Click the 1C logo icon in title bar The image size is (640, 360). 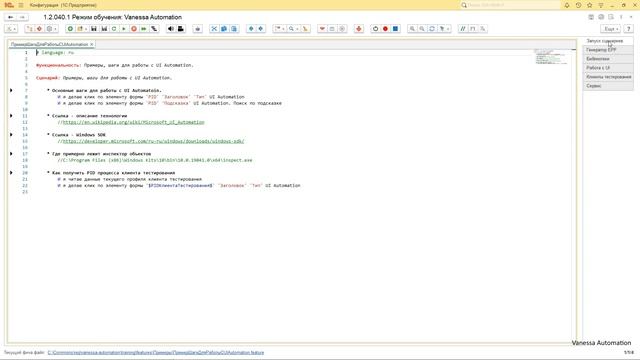coord(9,5)
